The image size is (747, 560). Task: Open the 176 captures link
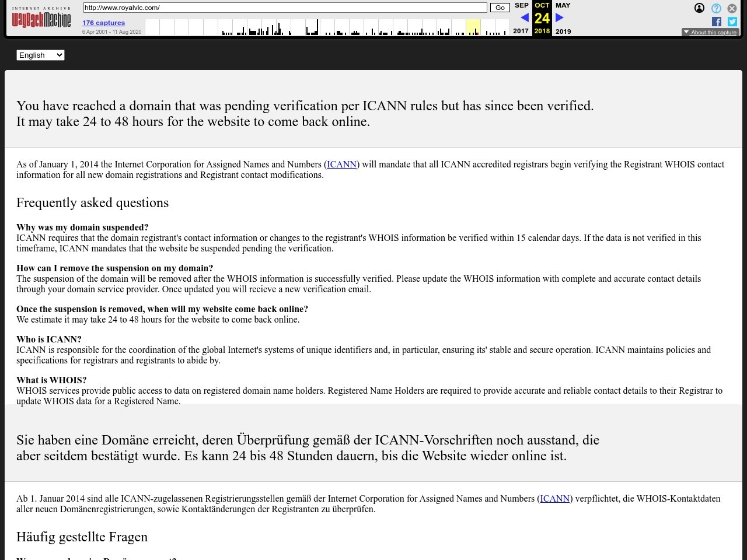[x=103, y=23]
